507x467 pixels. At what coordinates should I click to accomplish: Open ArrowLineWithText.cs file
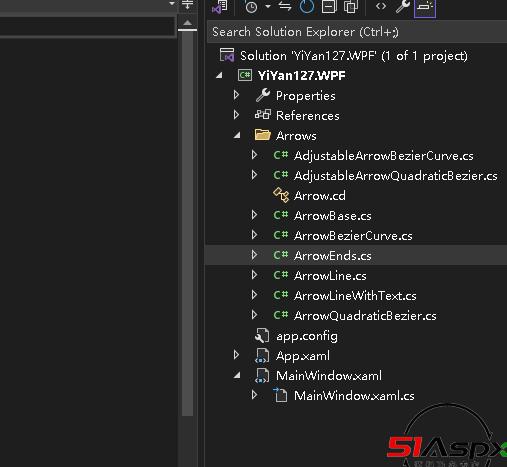pyautogui.click(x=355, y=296)
